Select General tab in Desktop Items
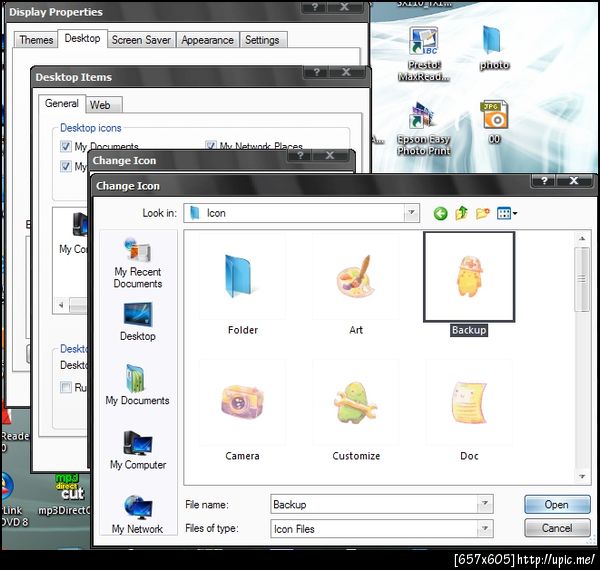This screenshot has width=600, height=570. pos(62,103)
